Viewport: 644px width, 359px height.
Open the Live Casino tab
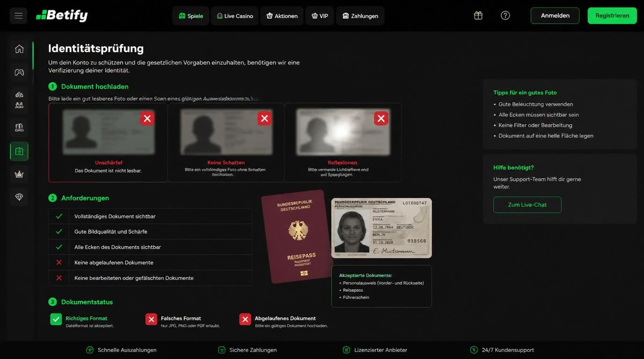coord(234,16)
